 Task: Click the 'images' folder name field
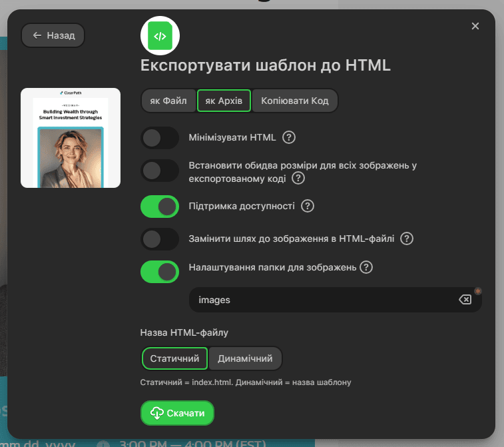click(336, 300)
